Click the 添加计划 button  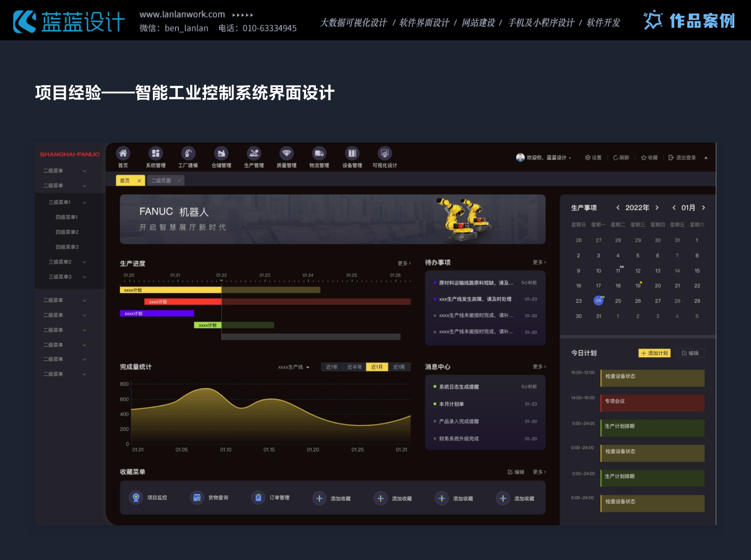tap(654, 353)
